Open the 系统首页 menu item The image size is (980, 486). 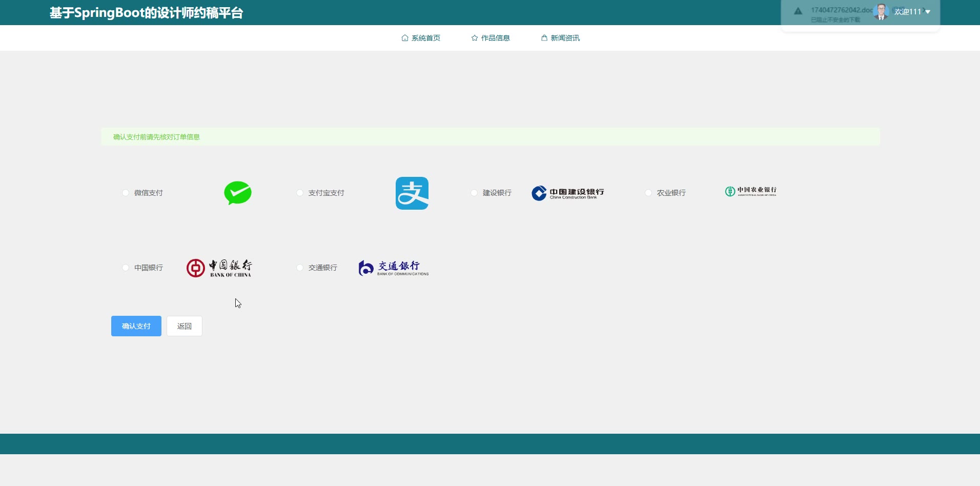click(x=421, y=38)
